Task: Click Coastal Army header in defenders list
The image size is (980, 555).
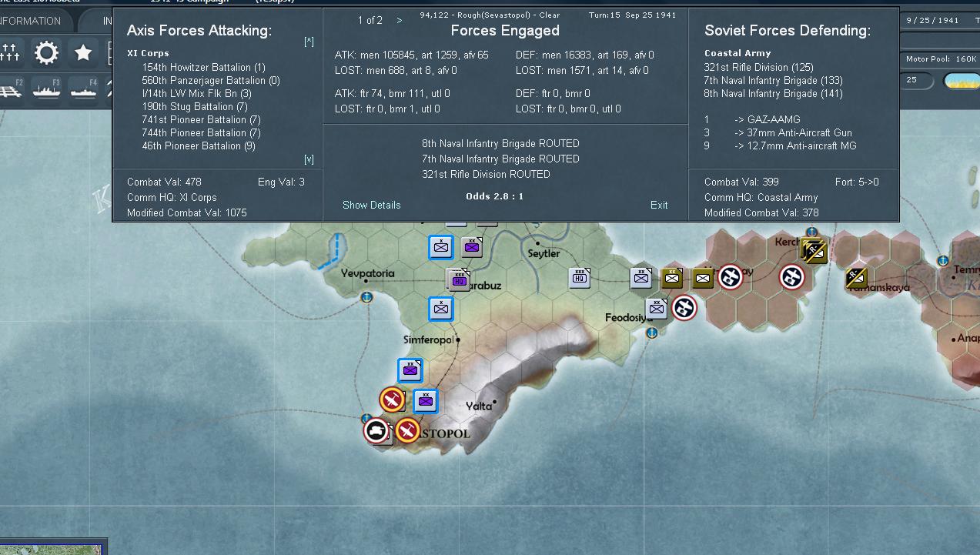Action: pos(738,54)
